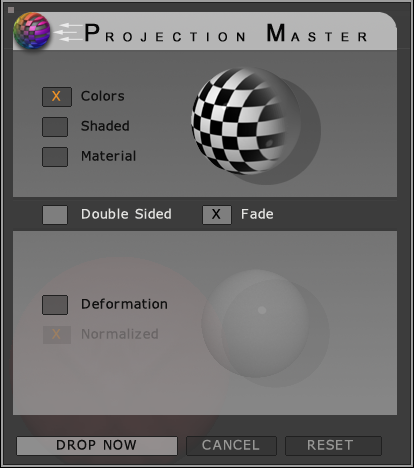This screenshot has width=414, height=468.
Task: Click the Fade label text
Action: pos(257,214)
